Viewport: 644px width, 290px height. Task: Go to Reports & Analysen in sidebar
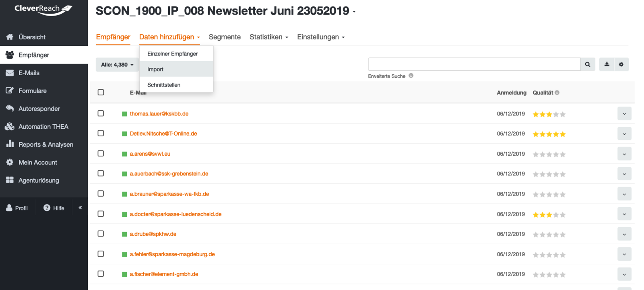point(45,144)
